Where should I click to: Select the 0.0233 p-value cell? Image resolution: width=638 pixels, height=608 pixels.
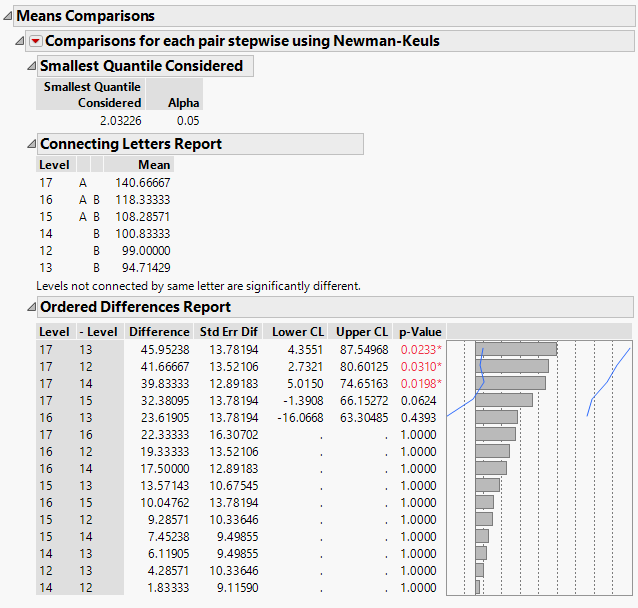click(417, 350)
